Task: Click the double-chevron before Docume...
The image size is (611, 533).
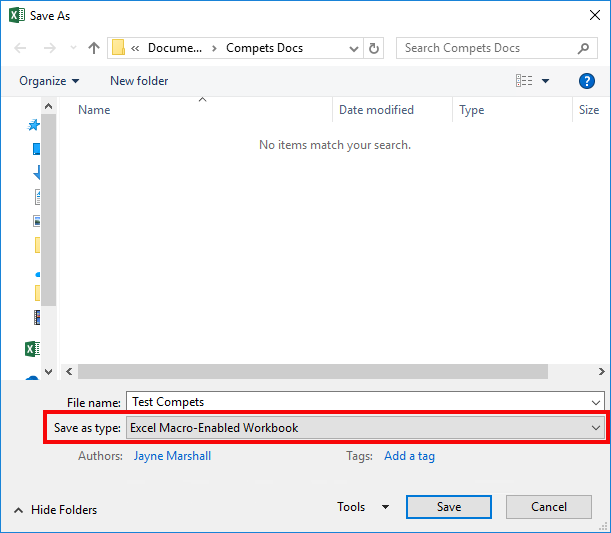Action: coord(135,48)
